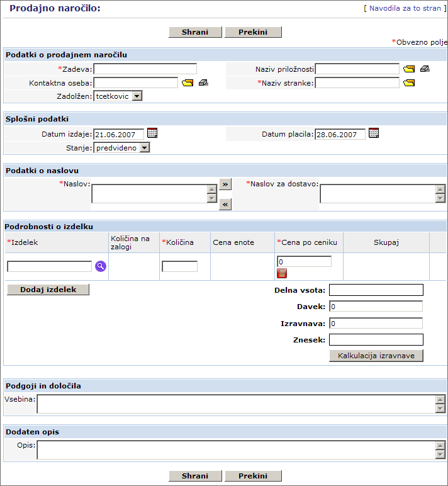Copy address to delivery using » button
Image resolution: width=448 pixels, height=486 pixels.
coord(225,184)
